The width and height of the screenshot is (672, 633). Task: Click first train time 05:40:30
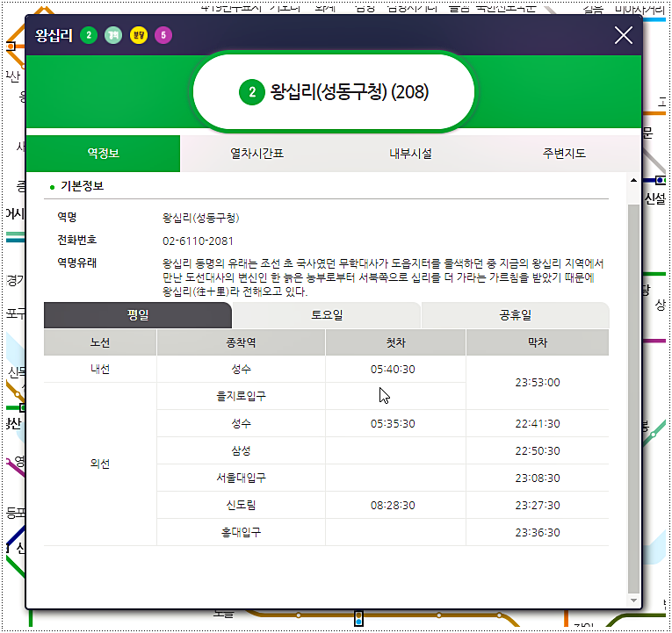click(x=393, y=370)
